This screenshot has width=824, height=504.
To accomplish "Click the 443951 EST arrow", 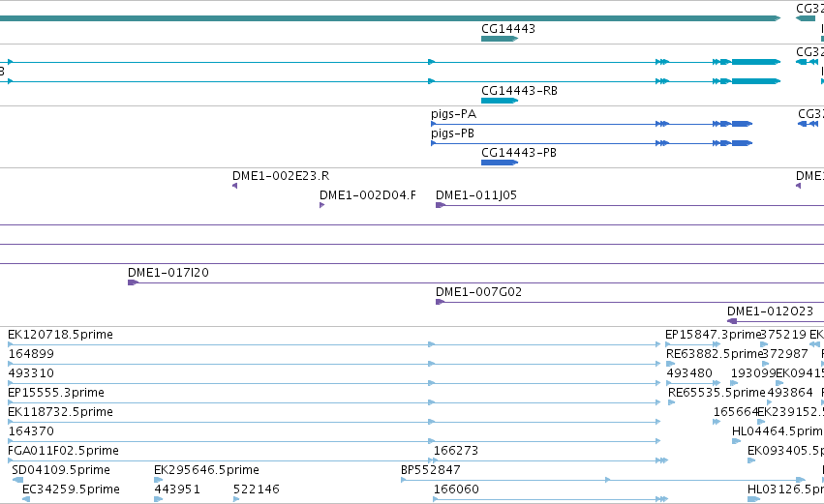I will point(158,499).
